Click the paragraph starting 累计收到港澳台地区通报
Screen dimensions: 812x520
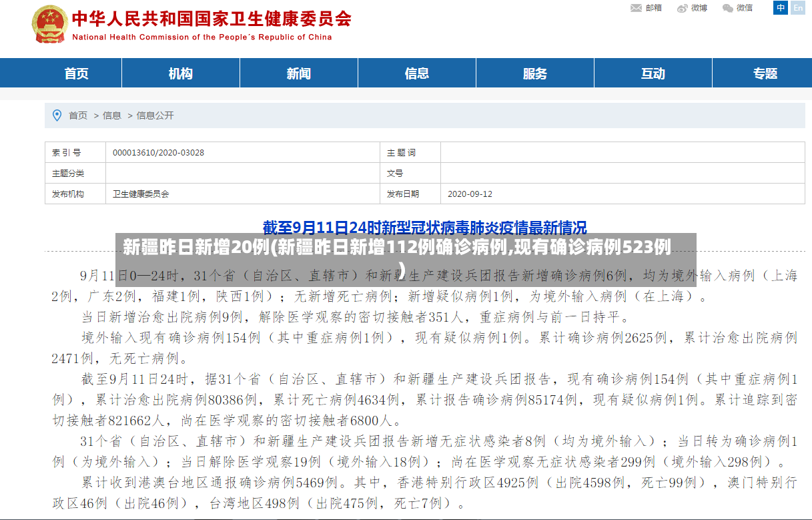click(x=424, y=493)
